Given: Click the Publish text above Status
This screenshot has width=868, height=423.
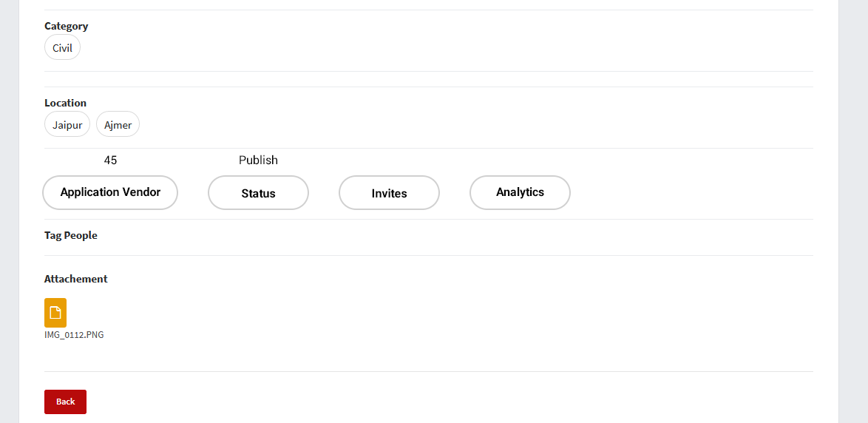Looking at the screenshot, I should point(258,160).
